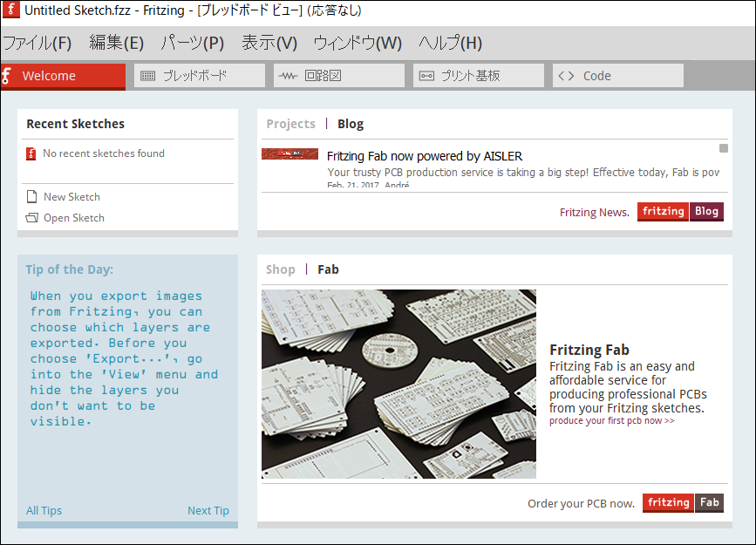Image resolution: width=756 pixels, height=545 pixels.
Task: Click the New Sketch document icon
Action: click(x=31, y=197)
